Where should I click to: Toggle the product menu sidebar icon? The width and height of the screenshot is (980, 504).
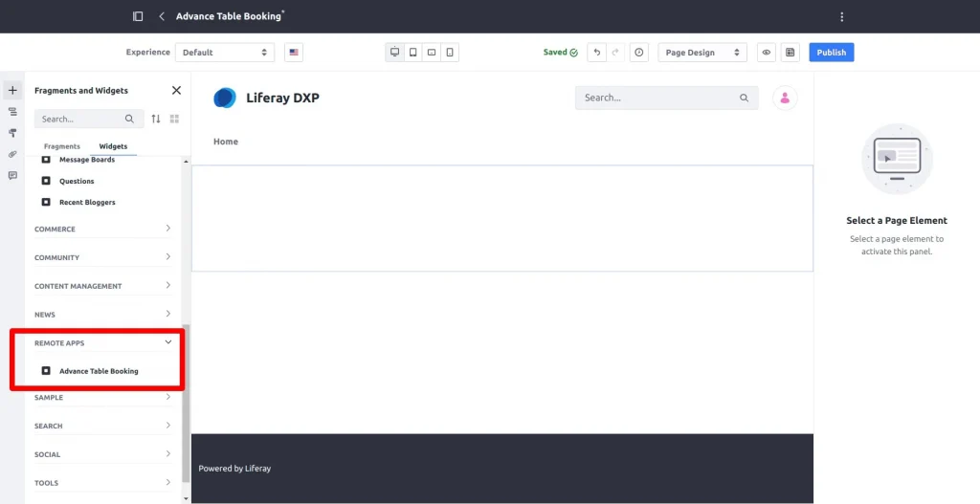[x=138, y=16]
